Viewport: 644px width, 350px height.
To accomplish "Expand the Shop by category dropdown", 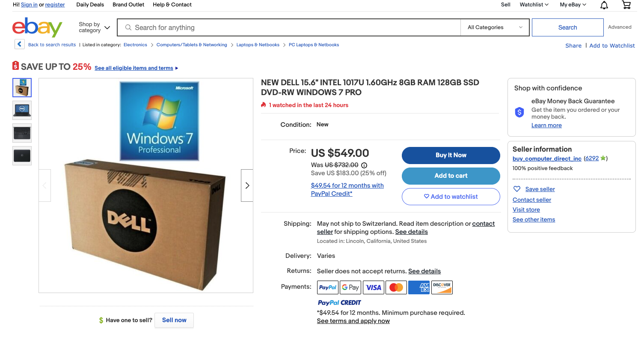I will pyautogui.click(x=95, y=27).
